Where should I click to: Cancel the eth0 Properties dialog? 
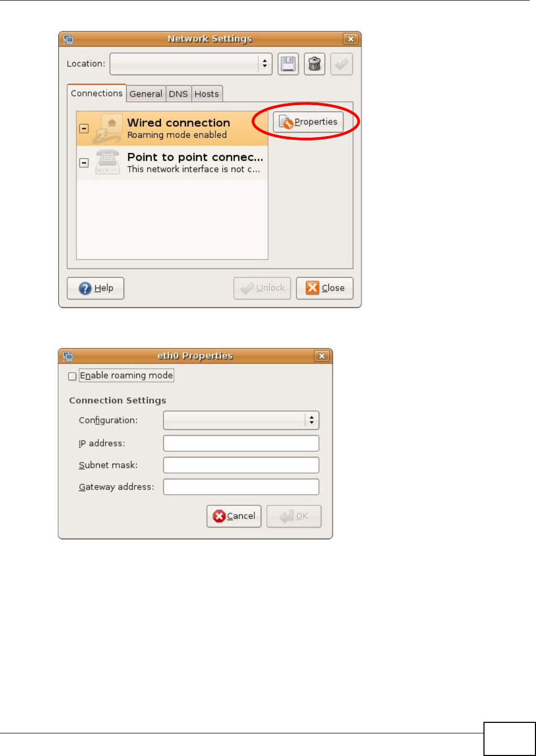pos(234,516)
